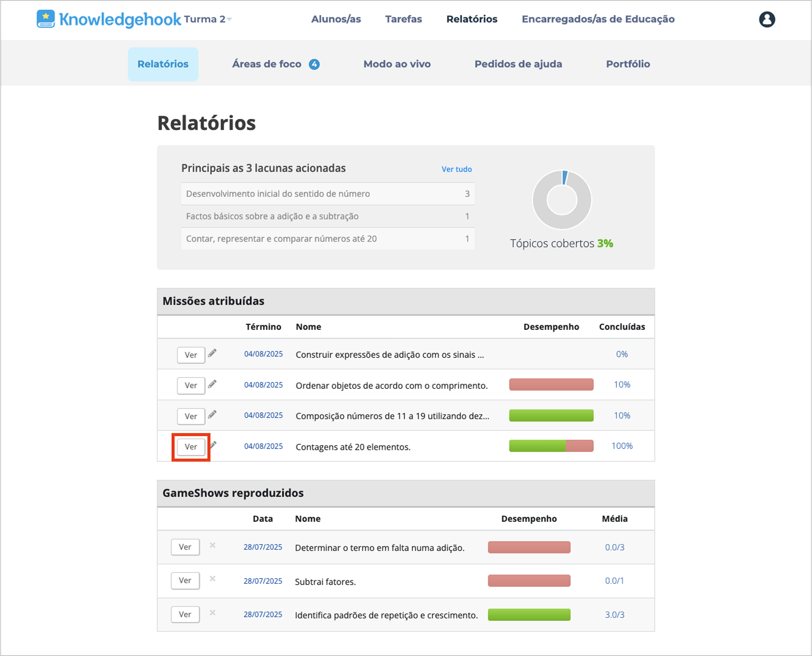Open 0.0/3 average score

click(615, 547)
